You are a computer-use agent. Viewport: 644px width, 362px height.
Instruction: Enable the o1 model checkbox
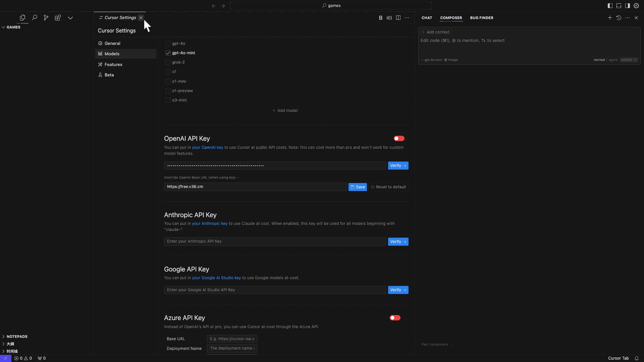[168, 72]
